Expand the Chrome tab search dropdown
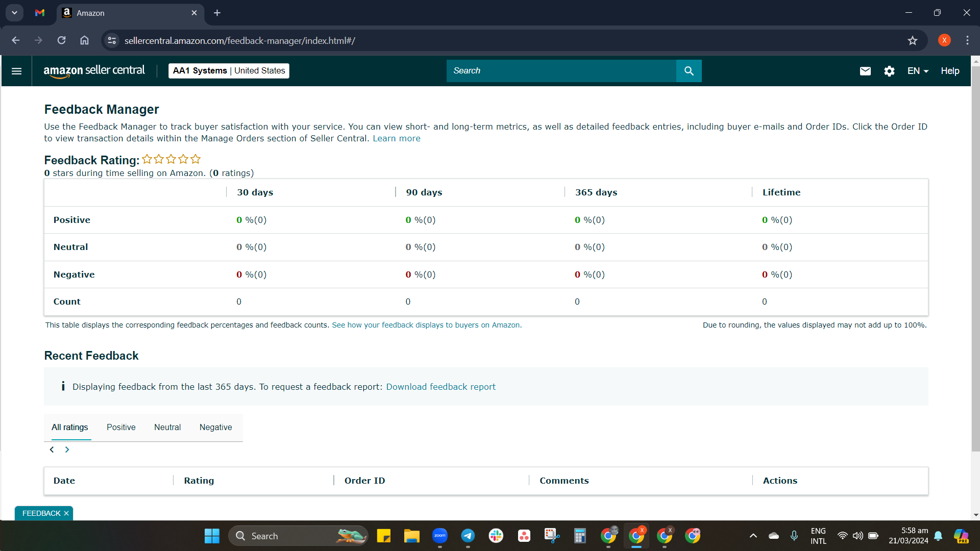The image size is (980, 551). pos(14,13)
